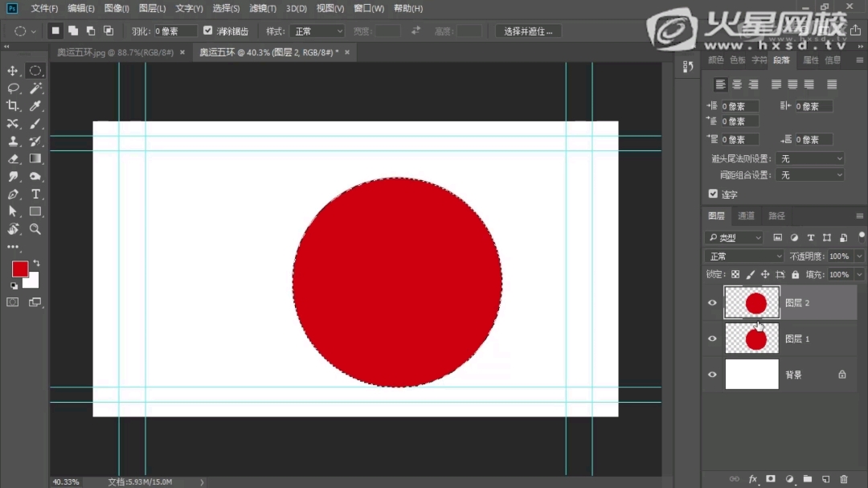
Task: Hide the 背景 layer
Action: [x=712, y=375]
